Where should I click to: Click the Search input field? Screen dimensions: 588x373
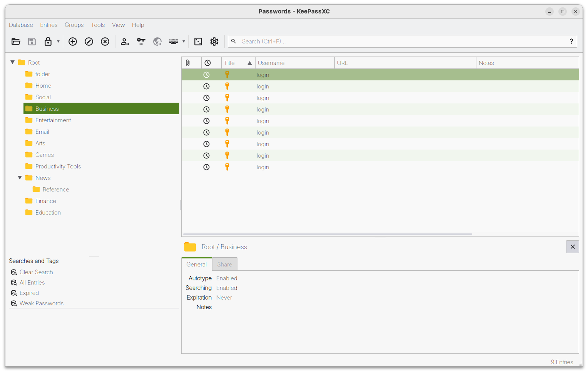pos(400,42)
